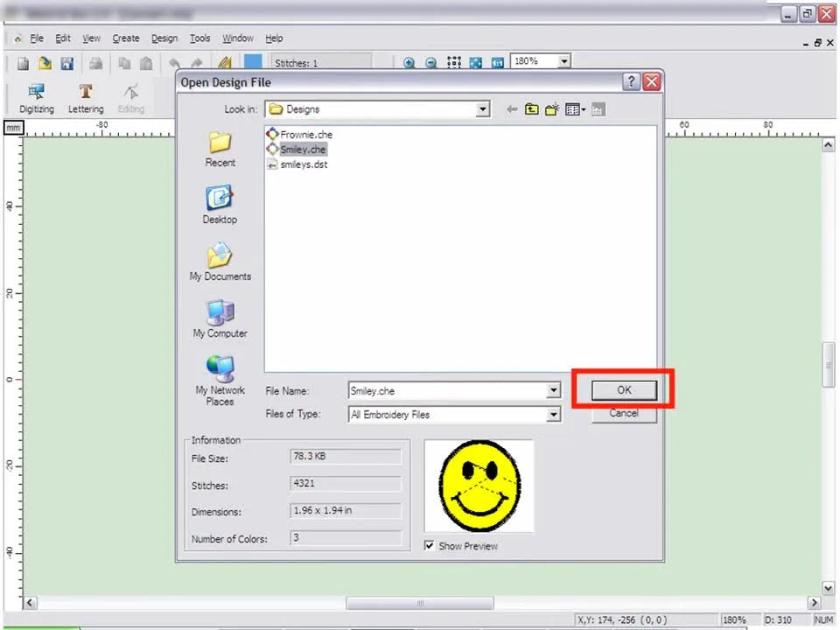Image resolution: width=840 pixels, height=630 pixels.
Task: Click the Create new folder icon
Action: coord(552,109)
